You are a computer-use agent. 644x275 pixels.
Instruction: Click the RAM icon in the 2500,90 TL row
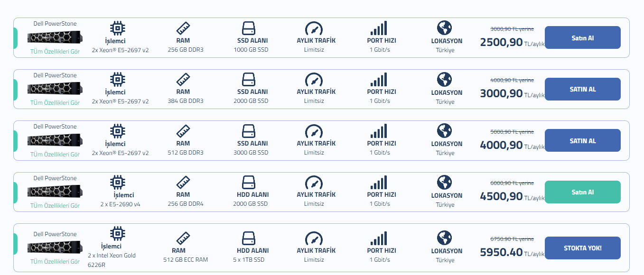pyautogui.click(x=183, y=28)
